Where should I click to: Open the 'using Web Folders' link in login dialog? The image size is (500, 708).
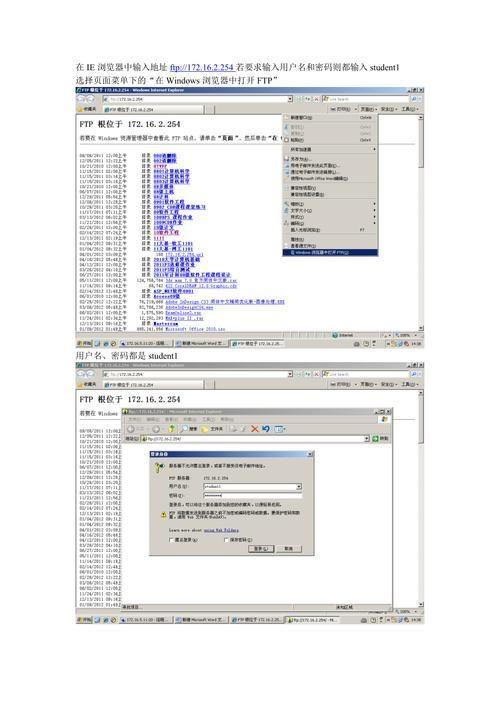click(x=221, y=530)
